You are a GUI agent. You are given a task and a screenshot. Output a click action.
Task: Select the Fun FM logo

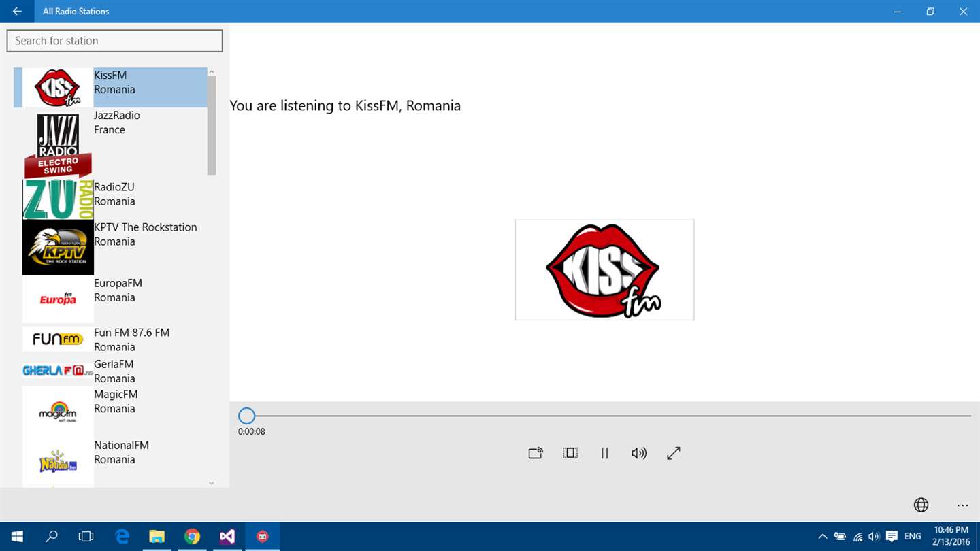pos(58,339)
